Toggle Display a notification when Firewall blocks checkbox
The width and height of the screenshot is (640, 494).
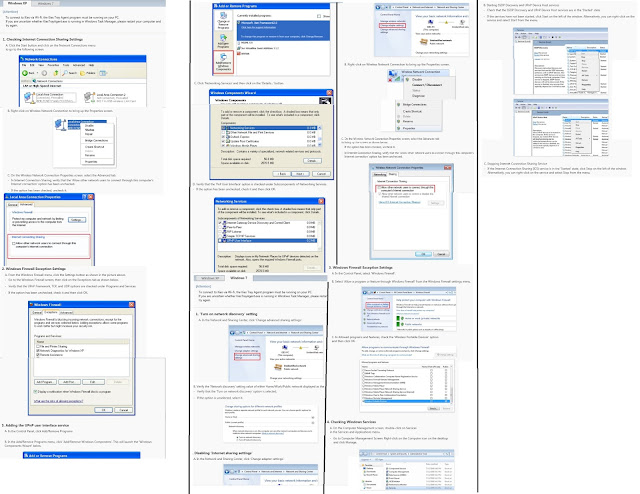(36, 392)
